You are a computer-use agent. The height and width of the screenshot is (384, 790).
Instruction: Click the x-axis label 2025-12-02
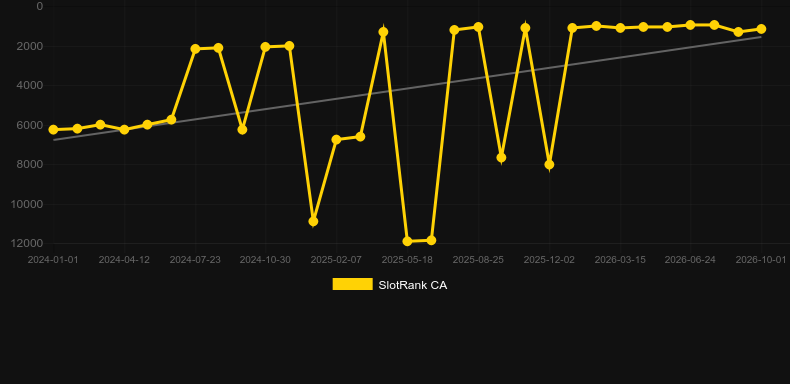pos(549,260)
